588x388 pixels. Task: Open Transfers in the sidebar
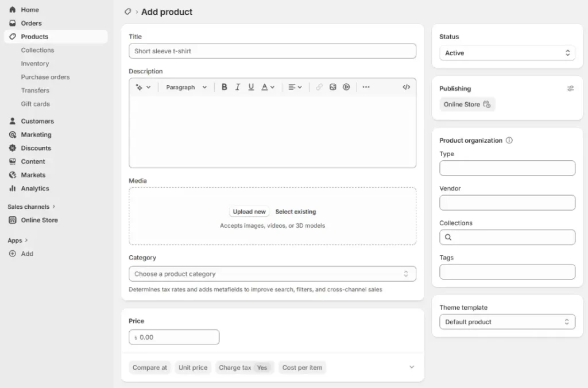pos(35,90)
